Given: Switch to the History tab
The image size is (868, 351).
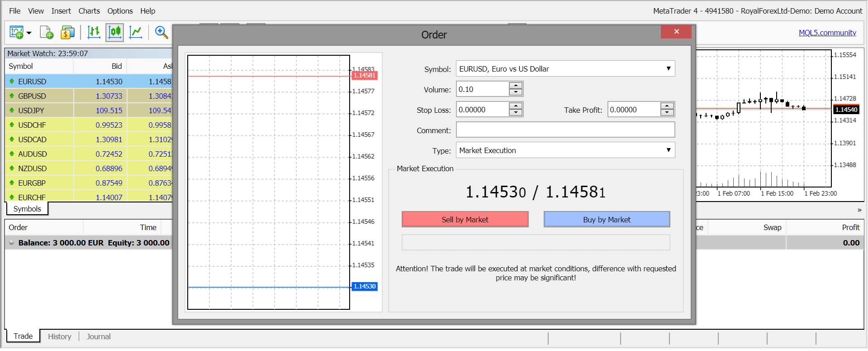Looking at the screenshot, I should (x=60, y=337).
